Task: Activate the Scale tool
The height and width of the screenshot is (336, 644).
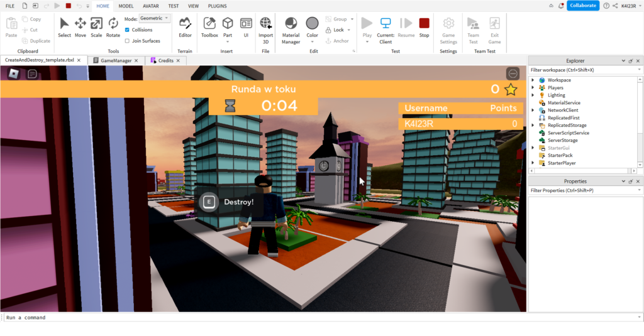Action: [x=96, y=28]
